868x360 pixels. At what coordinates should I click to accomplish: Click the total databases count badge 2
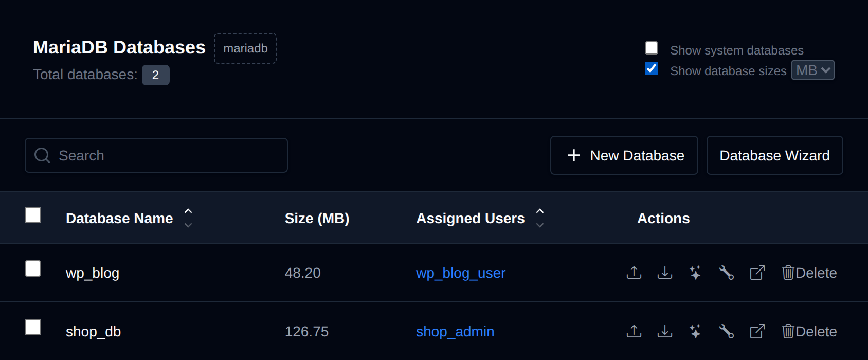[x=156, y=75]
